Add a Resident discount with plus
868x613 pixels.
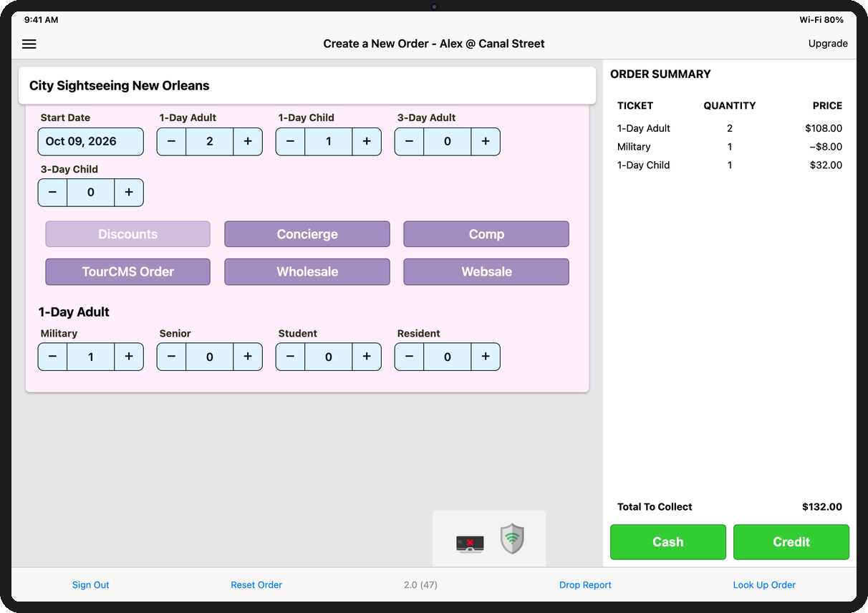click(486, 357)
